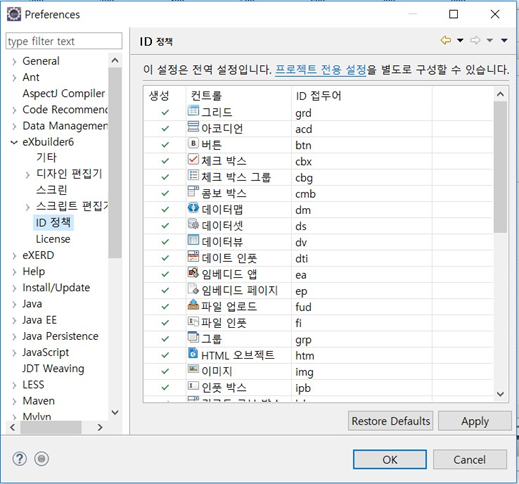Open help via question mark icon
519x484 pixels.
coord(20,459)
